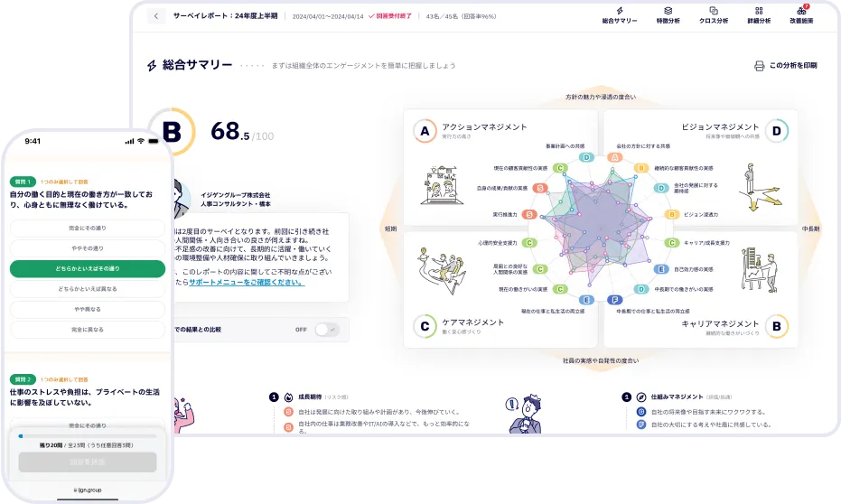
Task: Click the consultant avatar portrait
Action: pos(182,197)
